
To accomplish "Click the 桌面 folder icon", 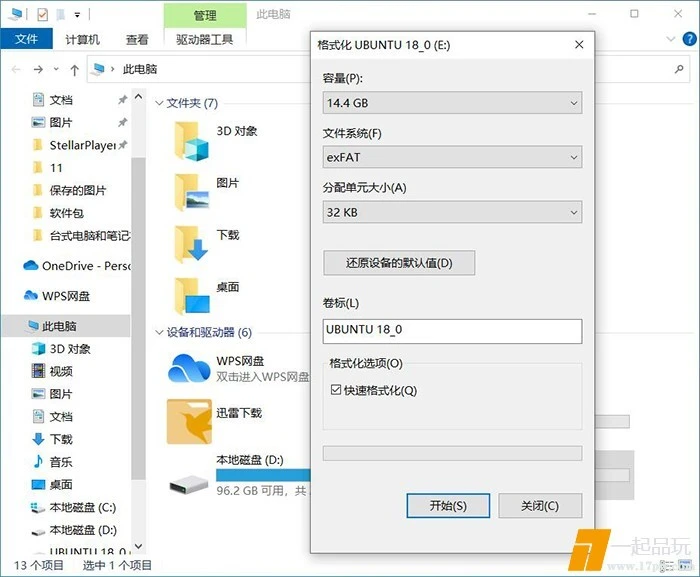I will (x=190, y=296).
